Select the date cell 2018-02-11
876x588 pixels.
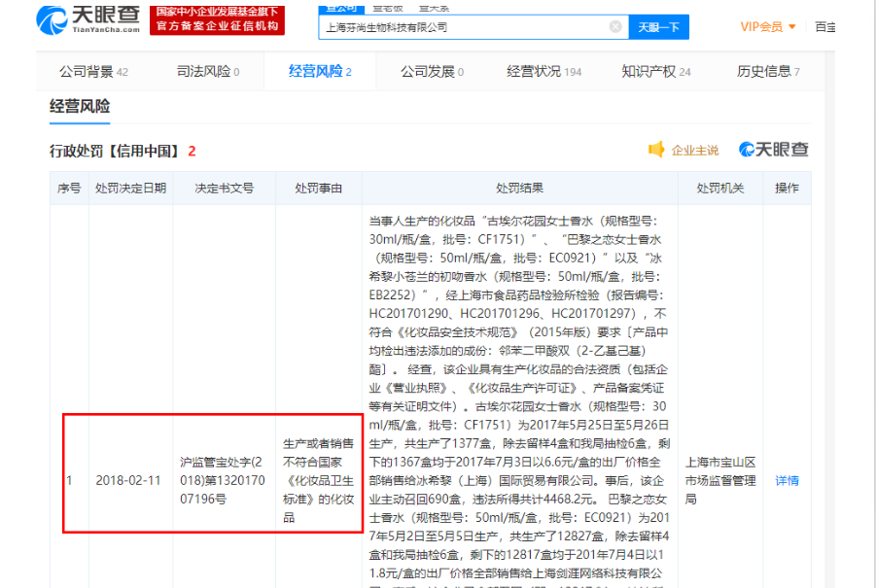coord(128,481)
